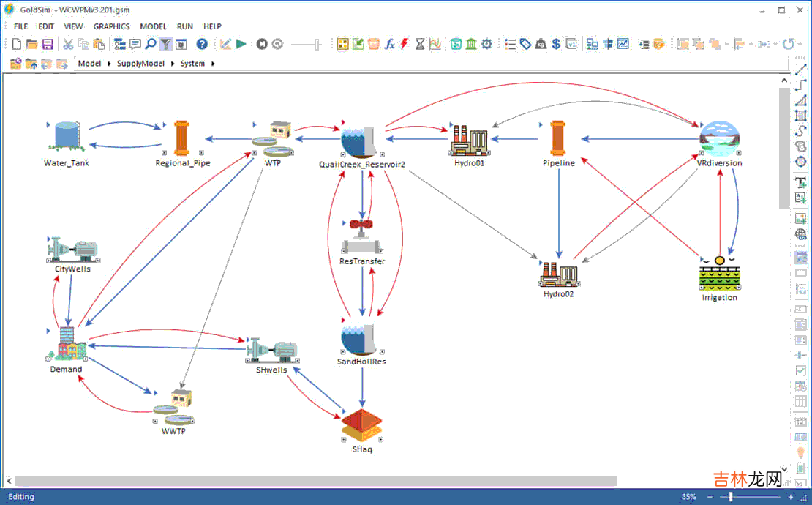
Task: Navigate to Model in breadcrumb path
Action: click(x=89, y=64)
